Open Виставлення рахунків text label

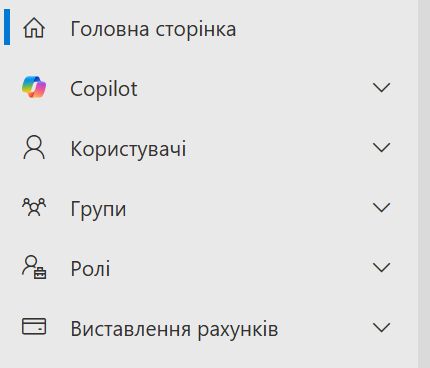point(174,329)
